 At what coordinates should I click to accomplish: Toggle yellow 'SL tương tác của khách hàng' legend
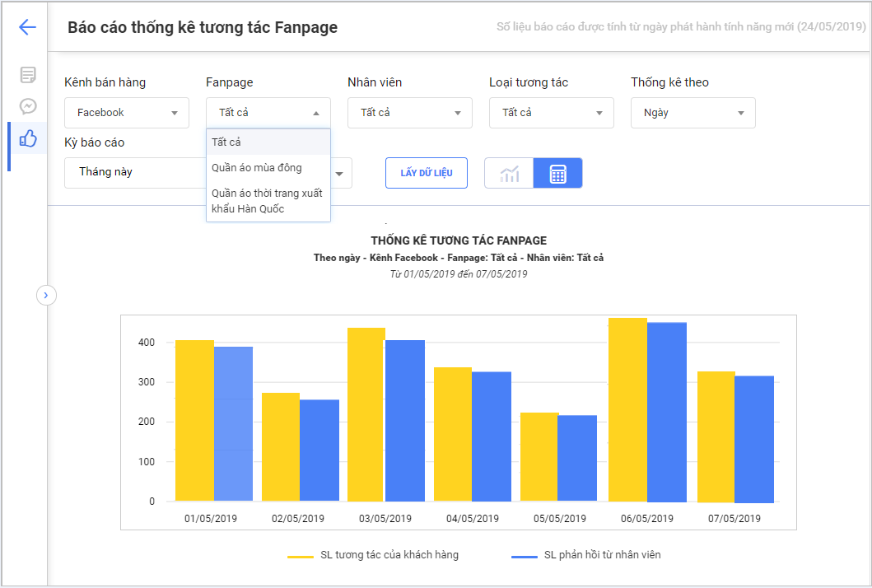point(373,555)
